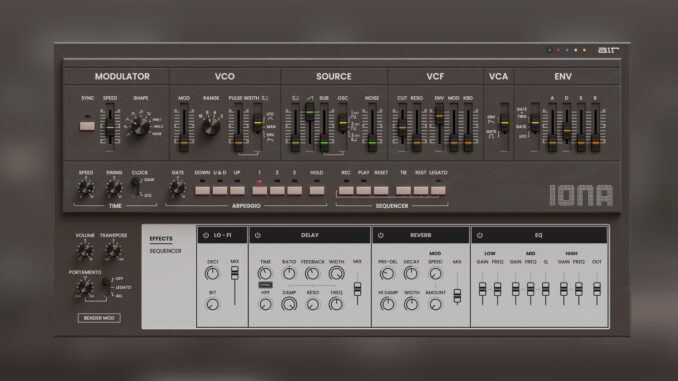Turn the Modulator SHAPE waveform knob

140,126
